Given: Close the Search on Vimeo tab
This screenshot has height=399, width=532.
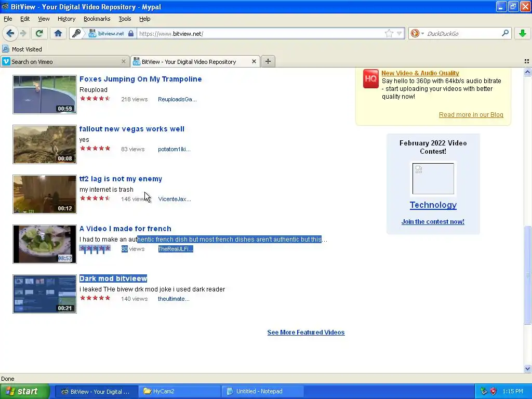Looking at the screenshot, I should pos(124,61).
